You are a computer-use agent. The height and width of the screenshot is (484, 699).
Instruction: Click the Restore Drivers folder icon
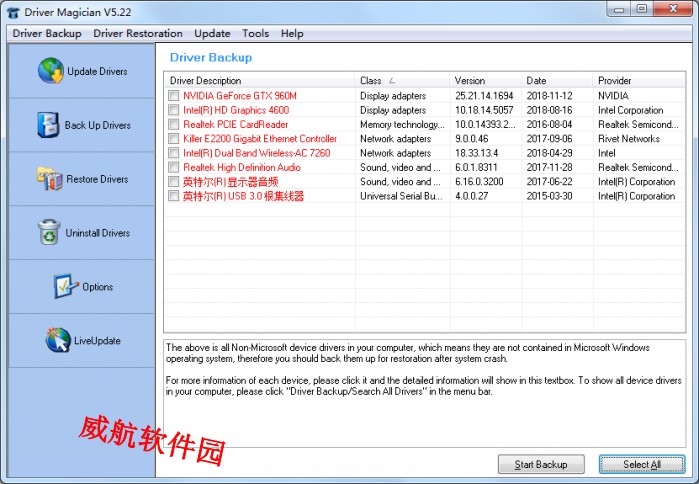click(x=49, y=178)
